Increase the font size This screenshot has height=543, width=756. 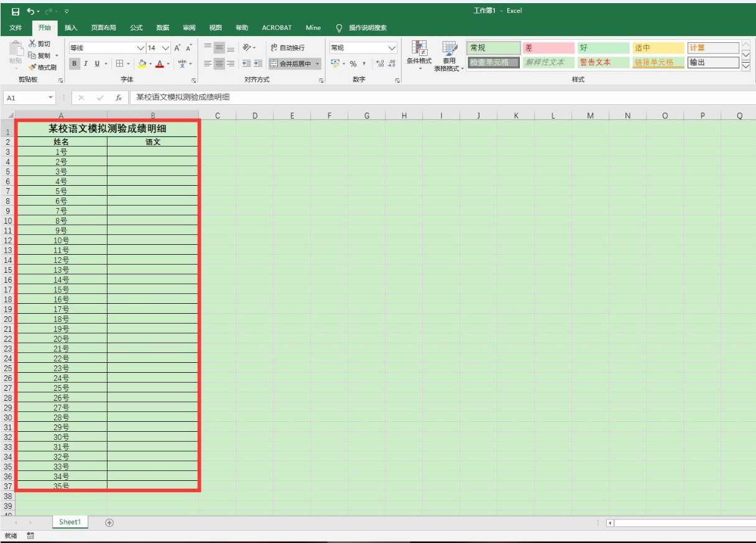[x=177, y=48]
